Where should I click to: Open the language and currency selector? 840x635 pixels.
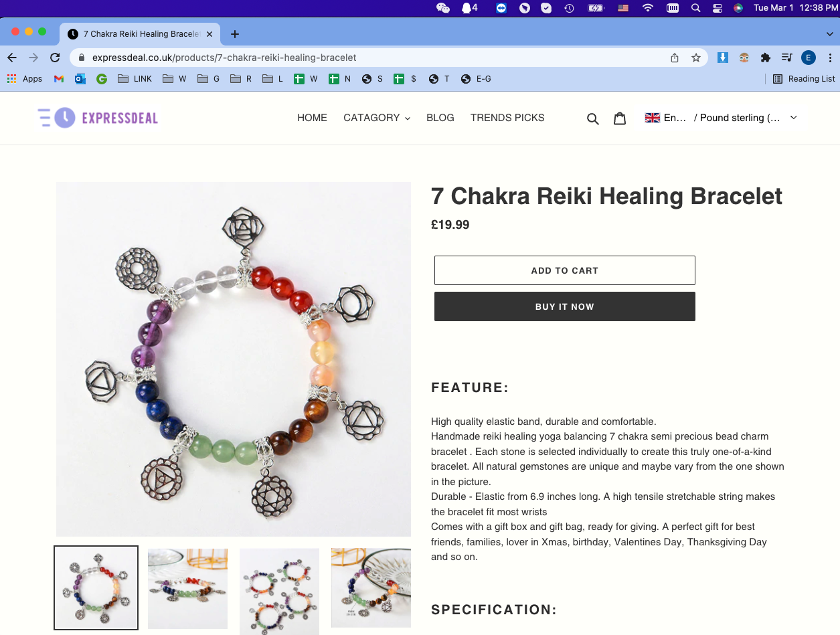tap(721, 118)
